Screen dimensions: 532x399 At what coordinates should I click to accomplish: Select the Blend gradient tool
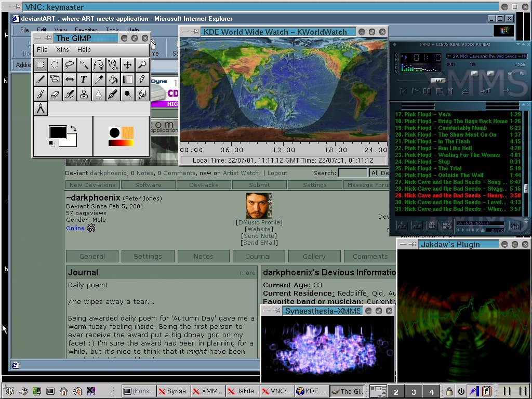(128, 79)
